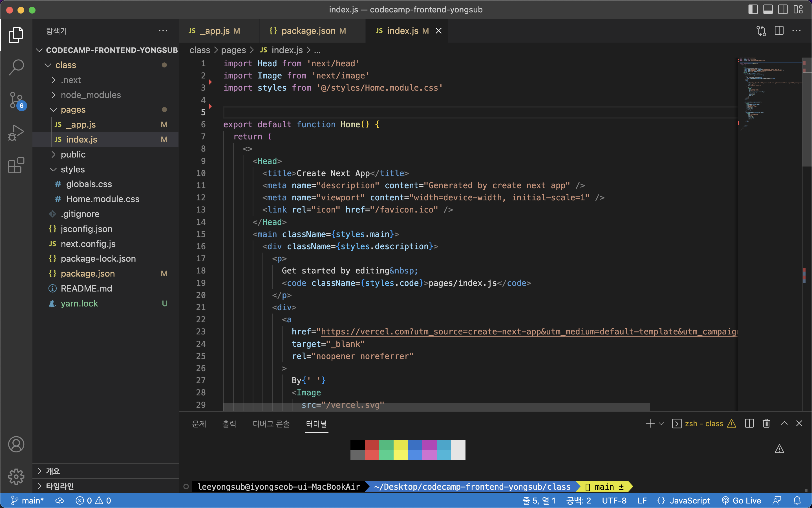Click indentation setting 공백: 2
Viewport: 812px width, 508px height.
point(579,501)
